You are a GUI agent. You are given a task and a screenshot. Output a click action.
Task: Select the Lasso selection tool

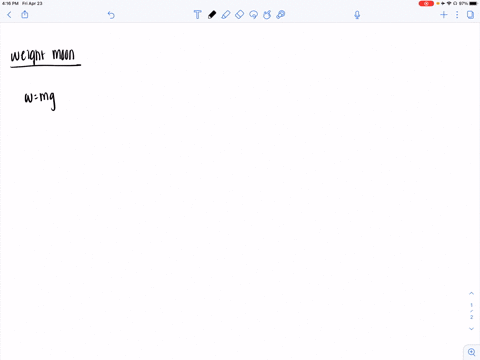click(x=253, y=15)
